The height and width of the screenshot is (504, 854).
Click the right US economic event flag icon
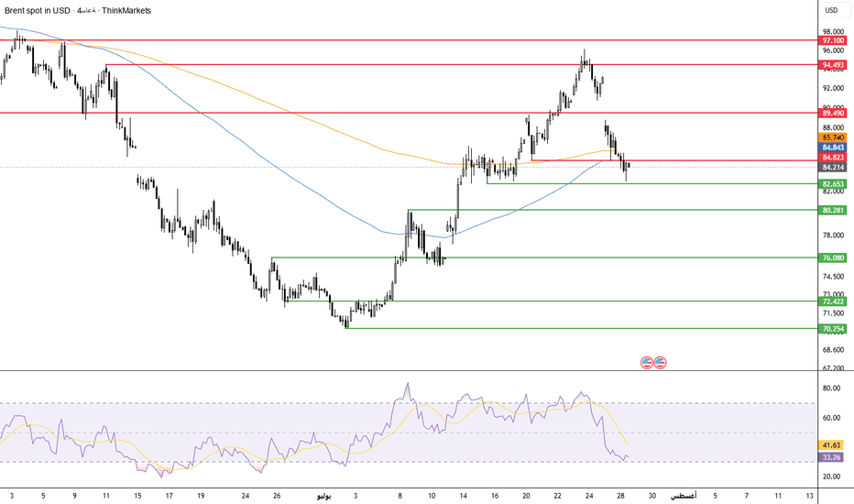(x=660, y=362)
